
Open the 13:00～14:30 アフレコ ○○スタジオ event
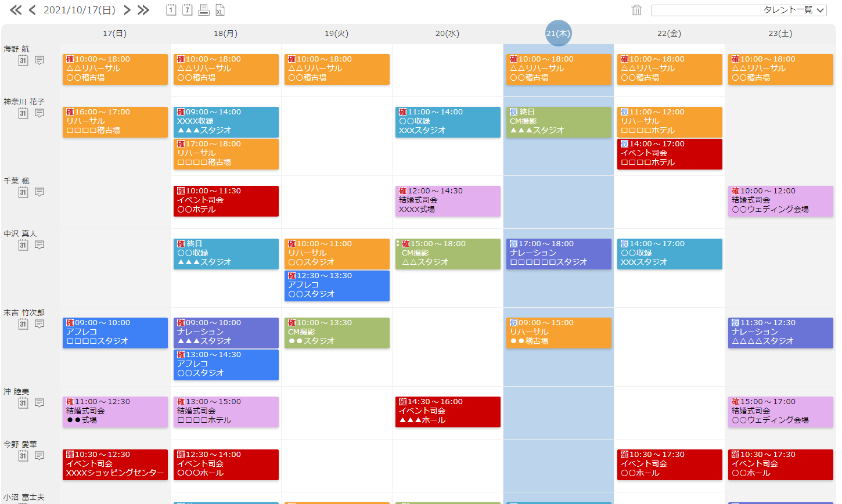(226, 365)
